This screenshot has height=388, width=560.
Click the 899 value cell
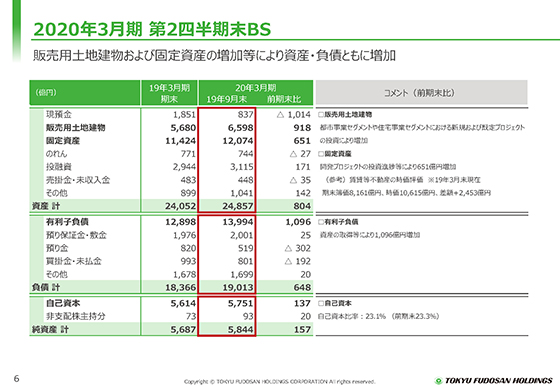point(188,193)
